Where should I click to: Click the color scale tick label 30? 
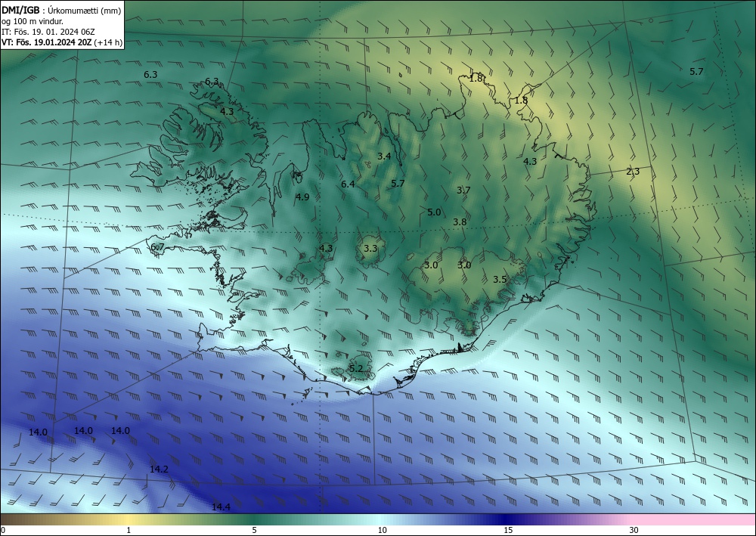[x=634, y=531]
